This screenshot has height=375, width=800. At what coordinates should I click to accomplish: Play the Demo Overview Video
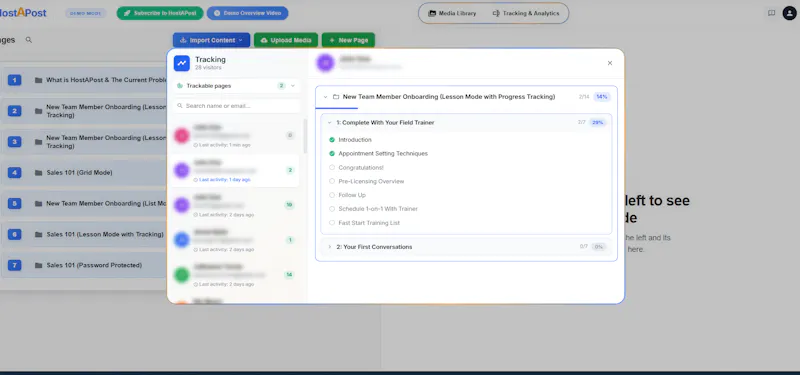pos(247,13)
